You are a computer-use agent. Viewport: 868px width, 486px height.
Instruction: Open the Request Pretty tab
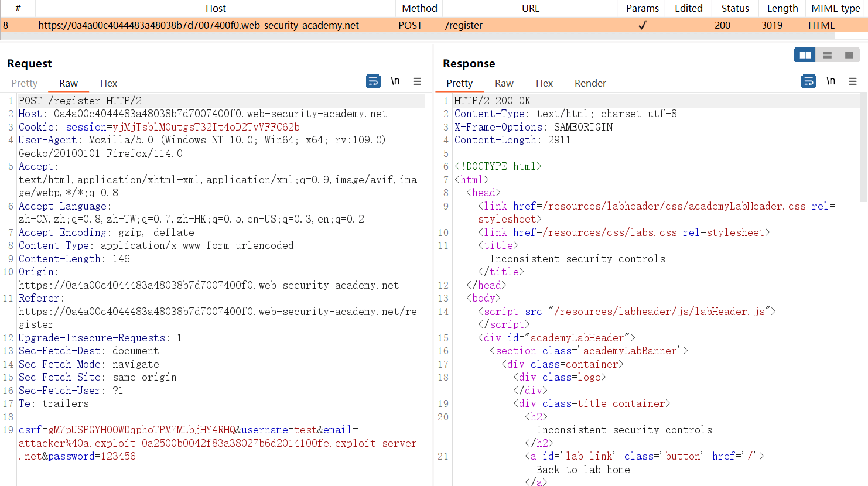pos(25,83)
